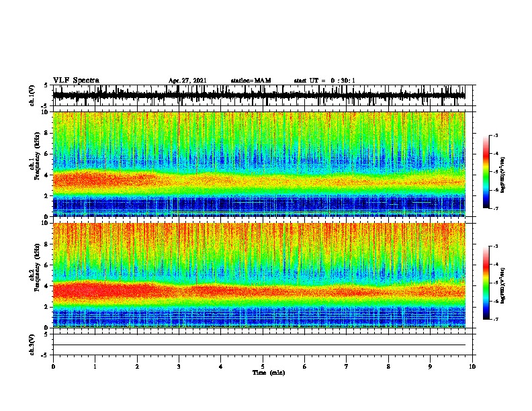Click the time axis tick label "2"
The height and width of the screenshot is (411, 532).
(137, 367)
